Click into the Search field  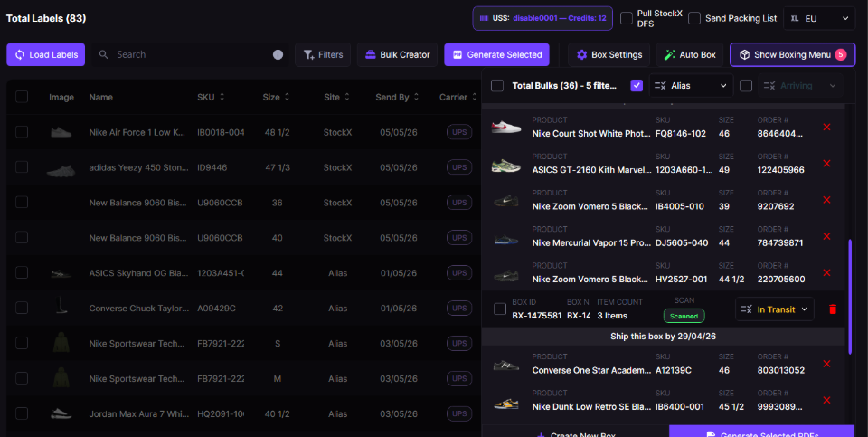pos(191,55)
